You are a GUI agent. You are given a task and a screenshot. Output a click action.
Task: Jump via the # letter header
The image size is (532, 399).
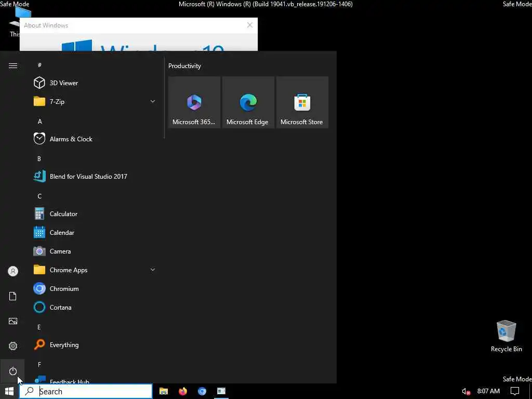click(39, 65)
